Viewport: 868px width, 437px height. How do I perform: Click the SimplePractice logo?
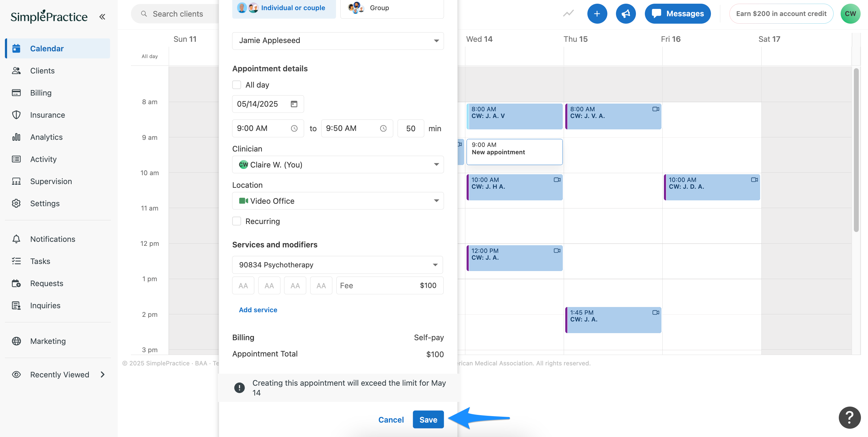(x=49, y=16)
